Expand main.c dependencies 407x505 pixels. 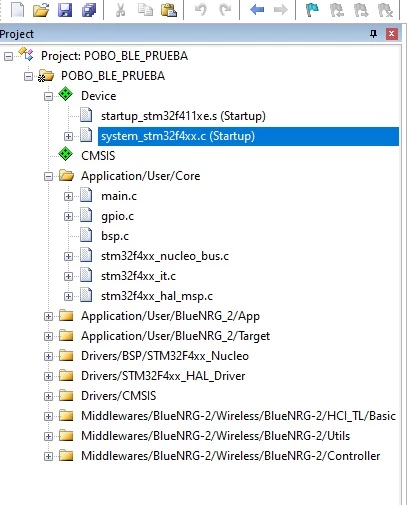(68, 196)
